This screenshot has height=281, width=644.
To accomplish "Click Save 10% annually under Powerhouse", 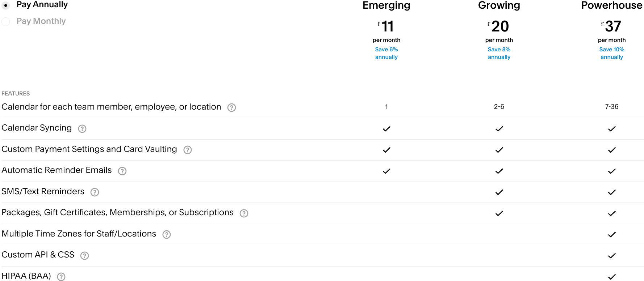I will click(611, 53).
